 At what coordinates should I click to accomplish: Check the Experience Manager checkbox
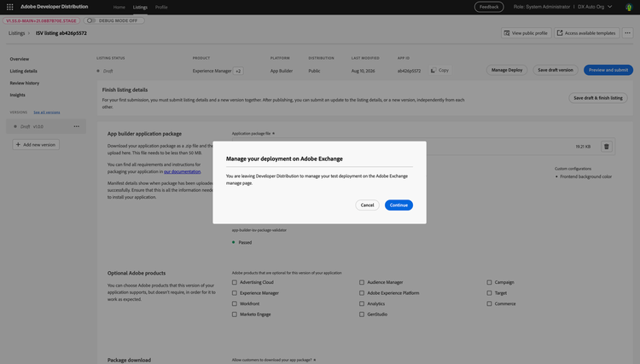coord(235,292)
